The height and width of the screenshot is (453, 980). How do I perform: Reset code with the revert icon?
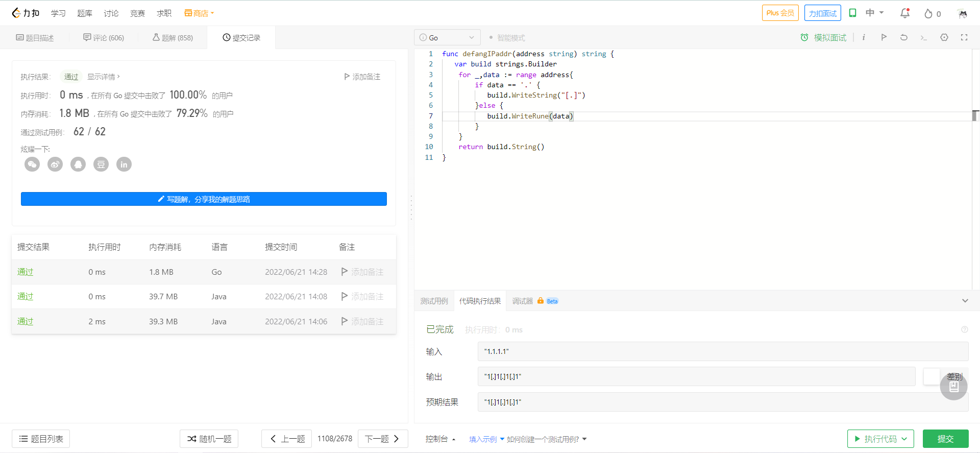pos(903,37)
